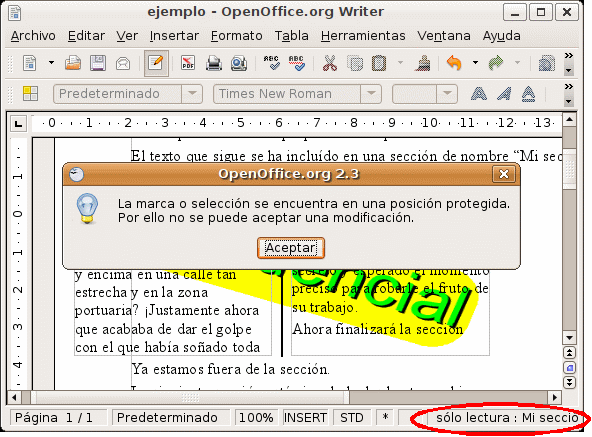Open the Undo history dropdown arrow

[x=475, y=63]
